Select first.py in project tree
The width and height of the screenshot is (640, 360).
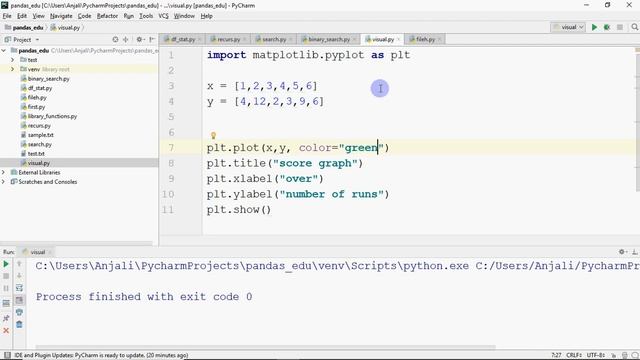36,107
